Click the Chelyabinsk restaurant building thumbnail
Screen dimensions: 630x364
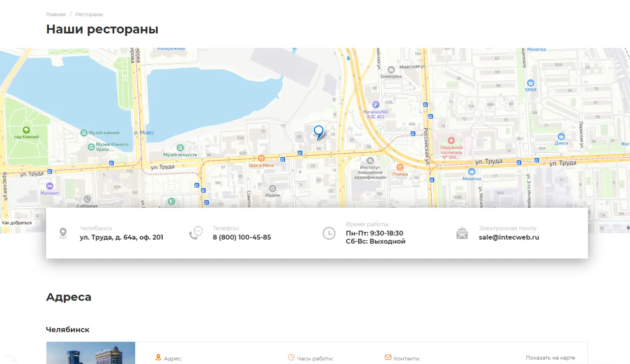point(91,353)
